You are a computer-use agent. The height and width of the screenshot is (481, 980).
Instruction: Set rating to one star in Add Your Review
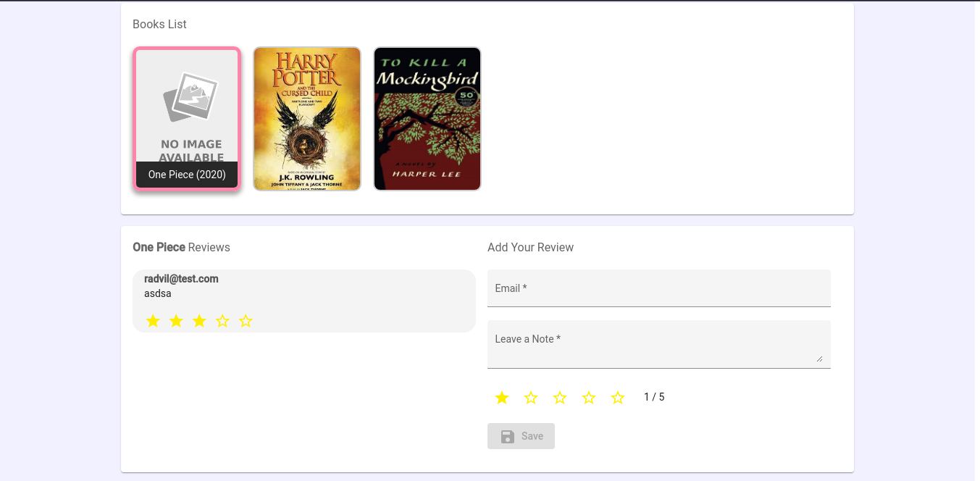point(502,398)
